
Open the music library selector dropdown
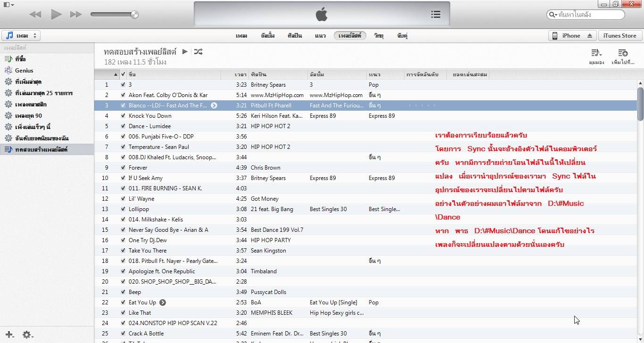coord(21,36)
